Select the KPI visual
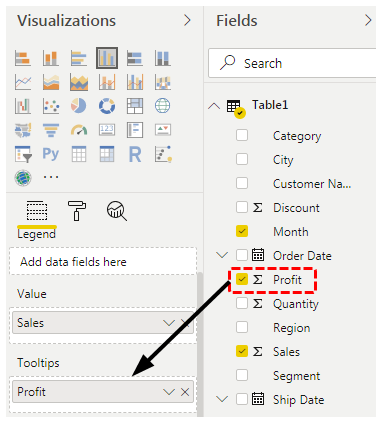This screenshot has width=381, height=422. 163,130
